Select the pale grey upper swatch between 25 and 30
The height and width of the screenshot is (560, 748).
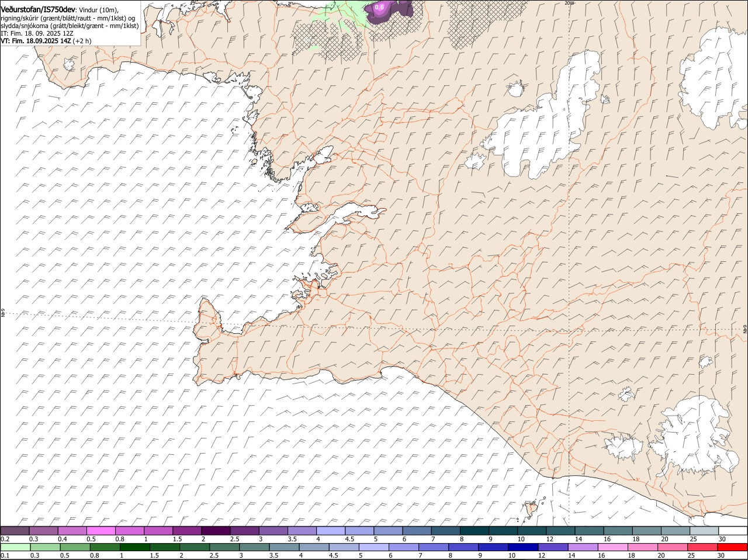(704, 531)
